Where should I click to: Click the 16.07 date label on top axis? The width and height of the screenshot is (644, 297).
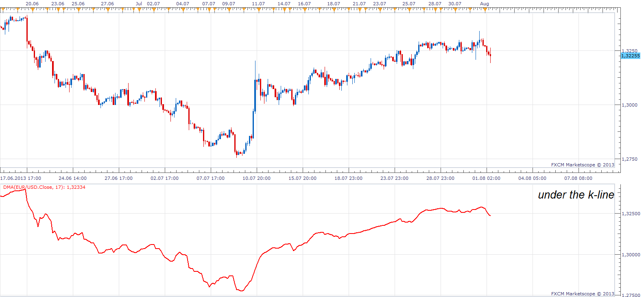pyautogui.click(x=304, y=4)
